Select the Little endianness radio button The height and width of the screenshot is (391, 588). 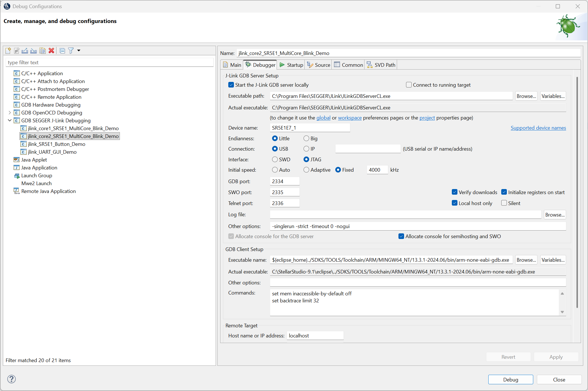pyautogui.click(x=275, y=139)
